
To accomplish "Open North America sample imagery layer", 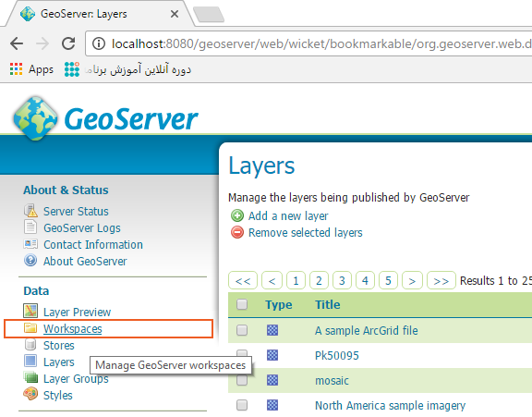I will pyautogui.click(x=390, y=405).
